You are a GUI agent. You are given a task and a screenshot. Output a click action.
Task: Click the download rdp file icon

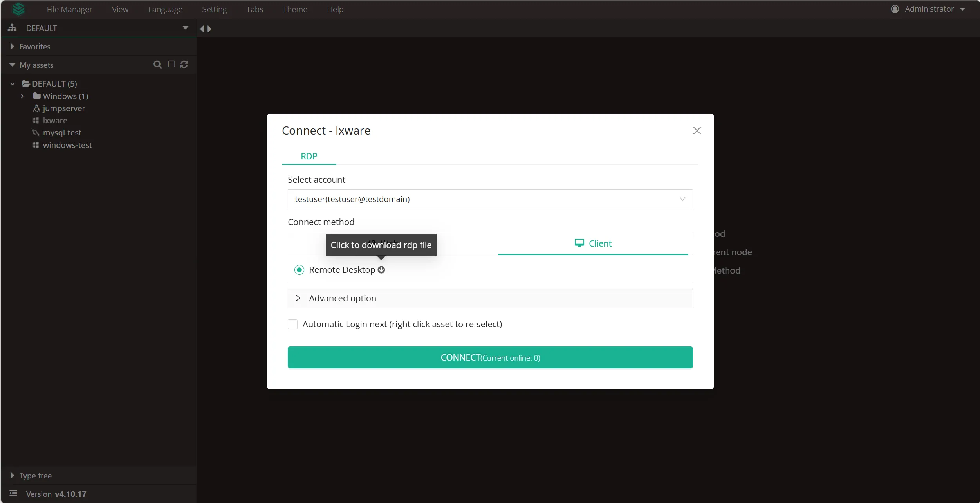pos(381,270)
